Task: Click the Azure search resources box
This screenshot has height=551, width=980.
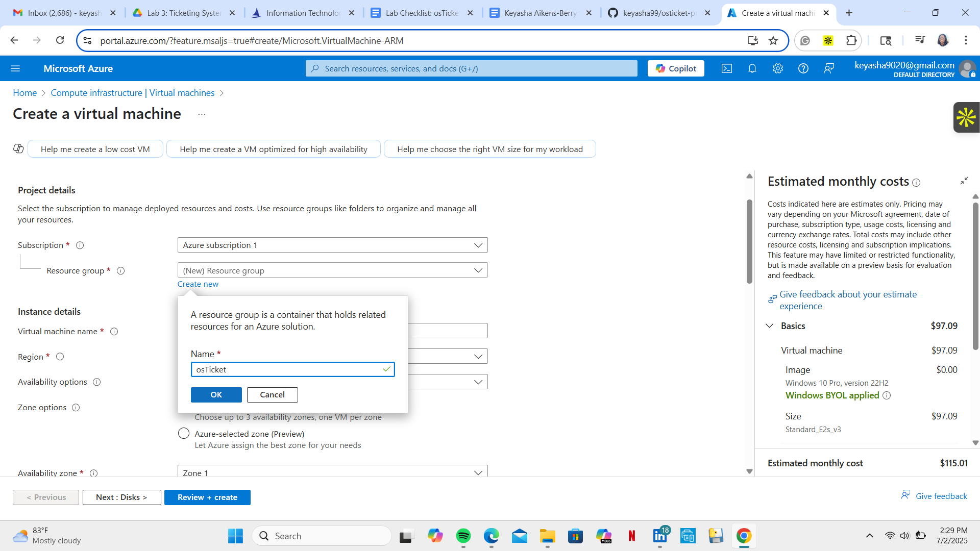Action: 472,68
